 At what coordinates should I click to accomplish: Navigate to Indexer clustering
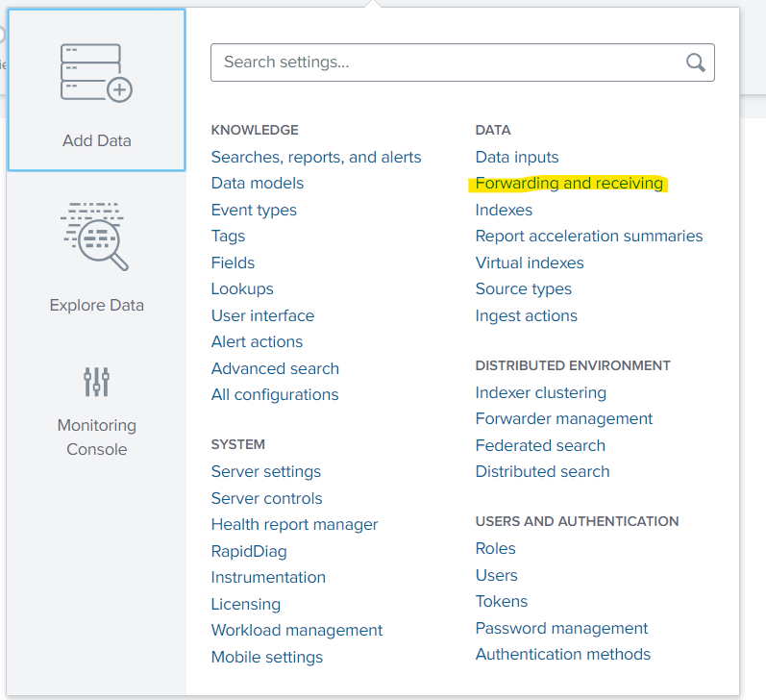pos(540,392)
